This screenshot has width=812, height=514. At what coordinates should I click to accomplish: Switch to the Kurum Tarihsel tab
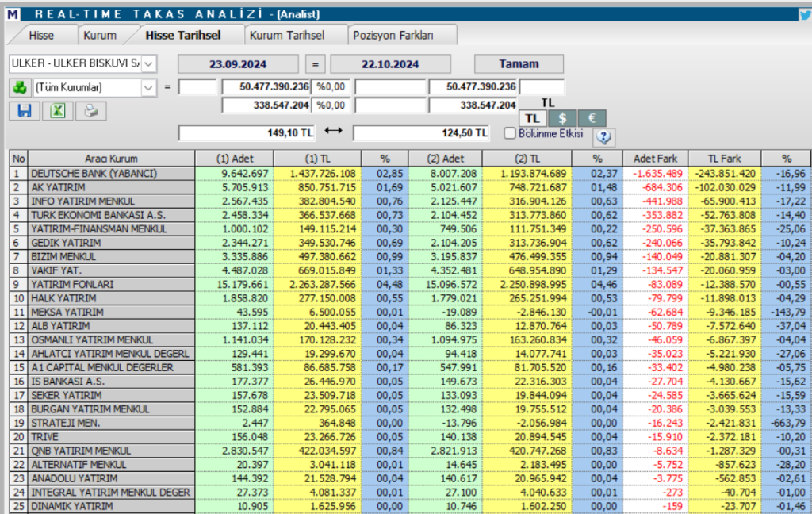point(286,35)
